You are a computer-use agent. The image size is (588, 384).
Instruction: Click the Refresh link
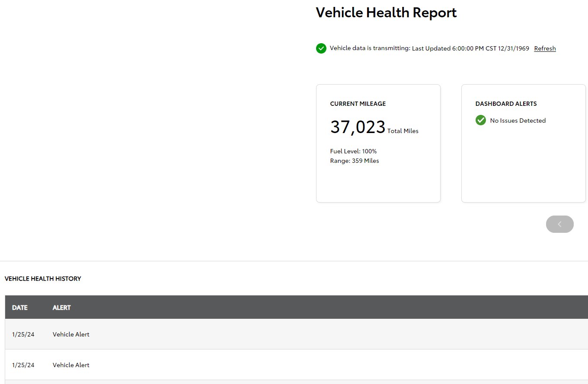545,48
